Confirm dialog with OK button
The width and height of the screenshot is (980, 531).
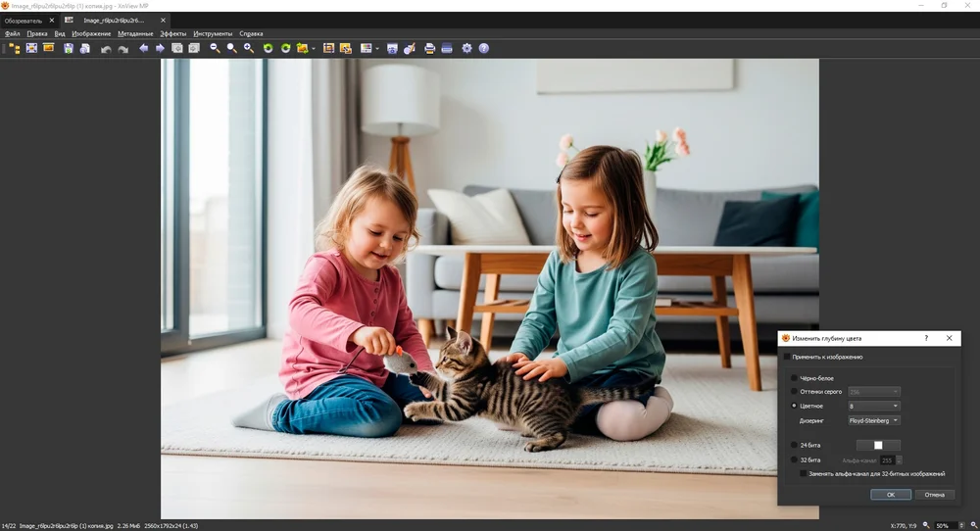(x=891, y=494)
